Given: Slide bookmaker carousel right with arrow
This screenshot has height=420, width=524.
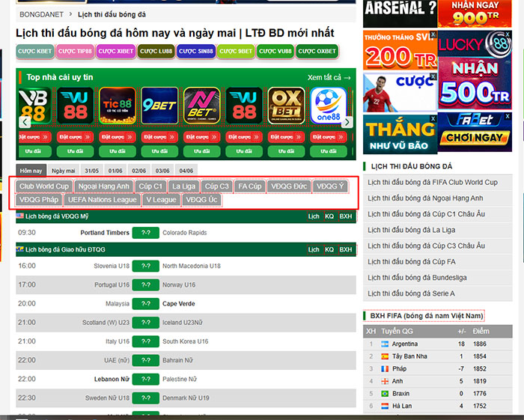Looking at the screenshot, I should tap(347, 122).
